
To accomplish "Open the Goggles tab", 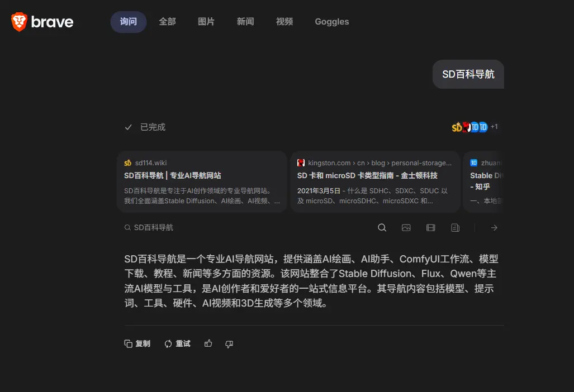I will tap(331, 22).
